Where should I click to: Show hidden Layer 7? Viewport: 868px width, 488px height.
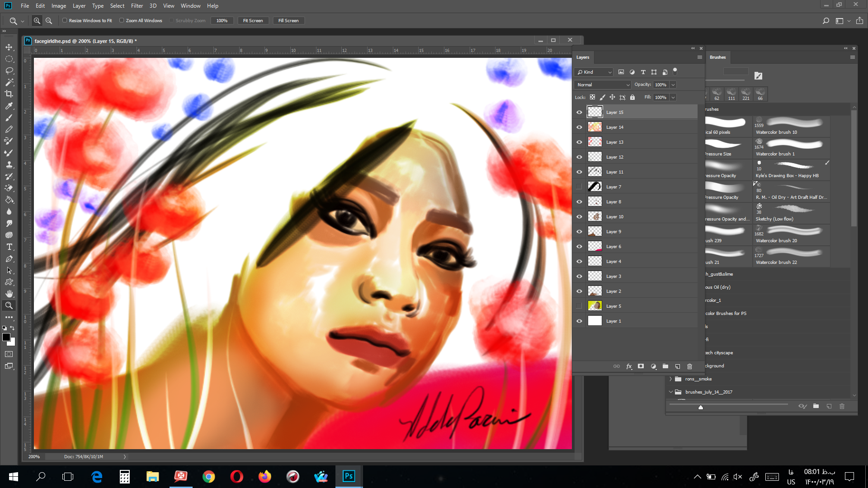click(x=579, y=187)
